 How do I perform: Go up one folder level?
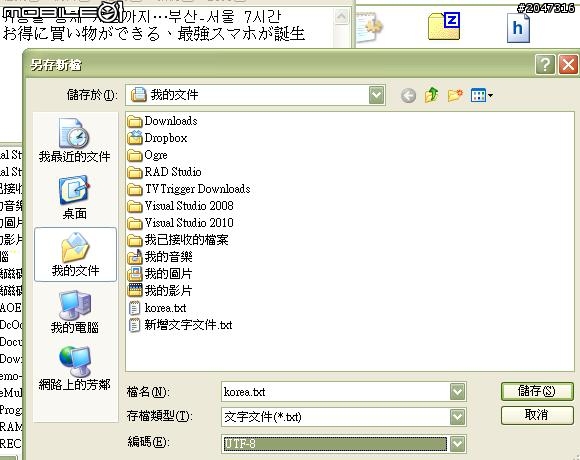(431, 95)
